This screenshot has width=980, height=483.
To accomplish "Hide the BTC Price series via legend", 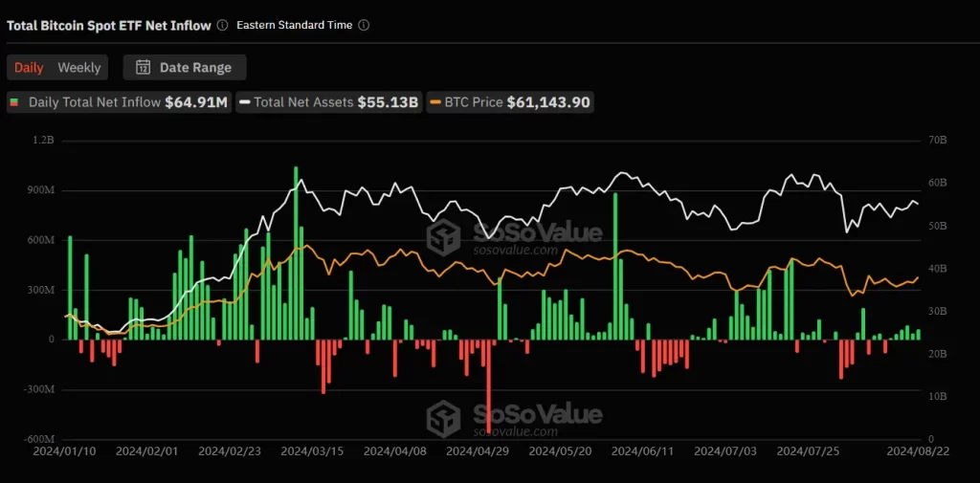I will pyautogui.click(x=511, y=102).
